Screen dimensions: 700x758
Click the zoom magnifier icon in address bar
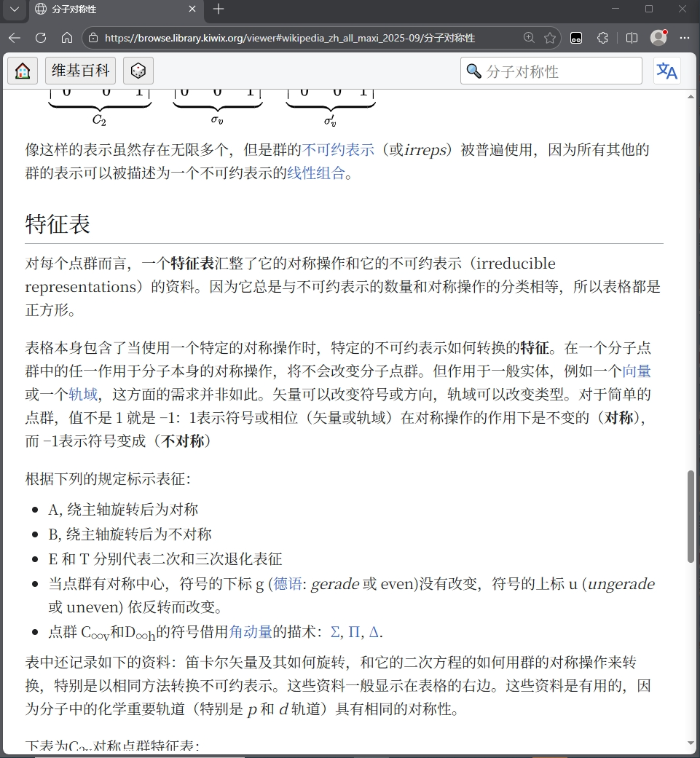pyautogui.click(x=530, y=38)
